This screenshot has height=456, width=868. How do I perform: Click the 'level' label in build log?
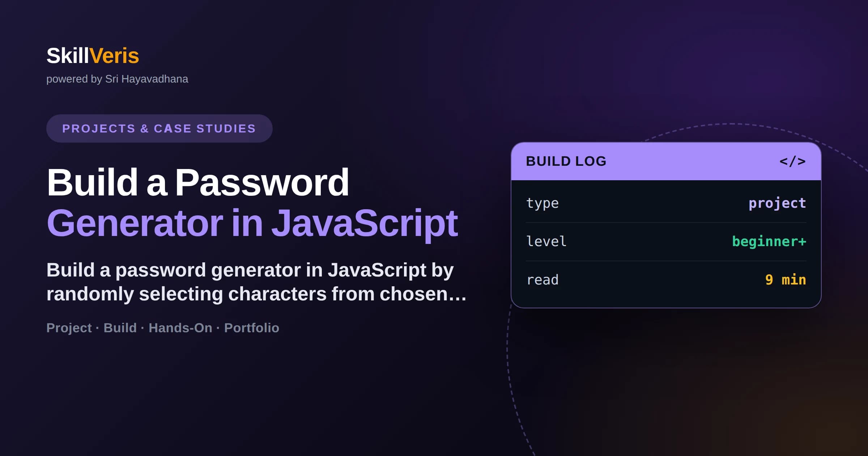click(x=546, y=241)
